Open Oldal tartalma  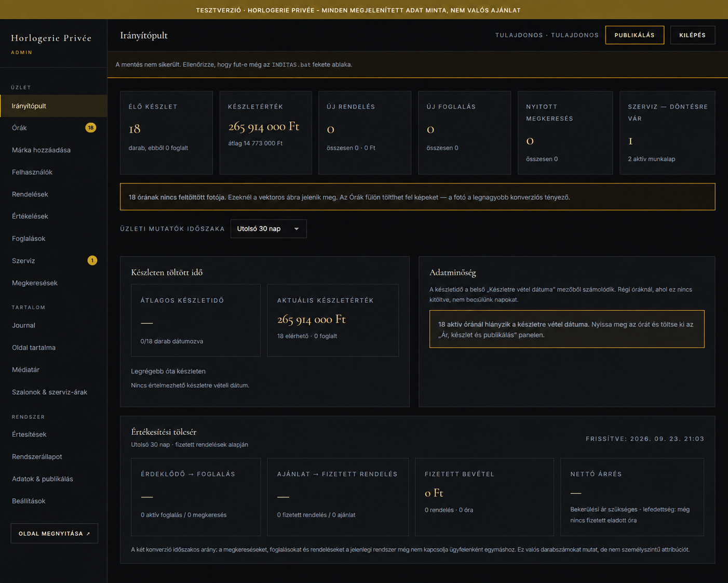(x=53, y=348)
